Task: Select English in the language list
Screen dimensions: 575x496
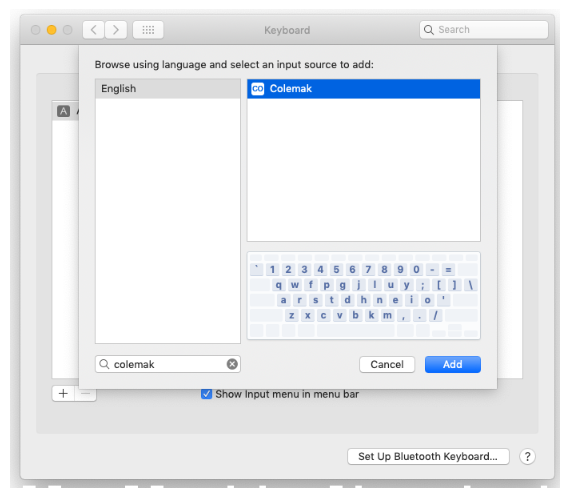Action: coord(168,89)
